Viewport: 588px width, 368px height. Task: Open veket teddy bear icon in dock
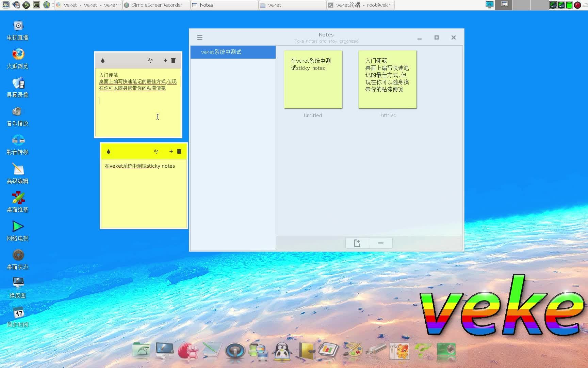point(399,351)
